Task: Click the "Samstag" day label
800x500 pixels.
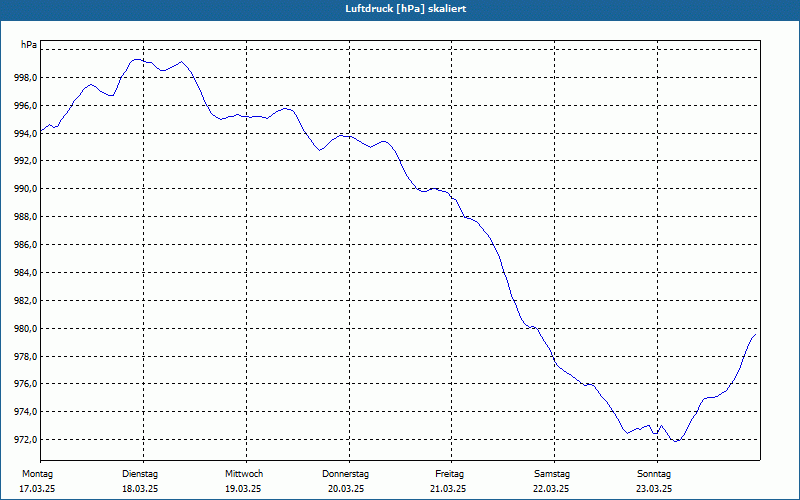Action: coord(552,474)
